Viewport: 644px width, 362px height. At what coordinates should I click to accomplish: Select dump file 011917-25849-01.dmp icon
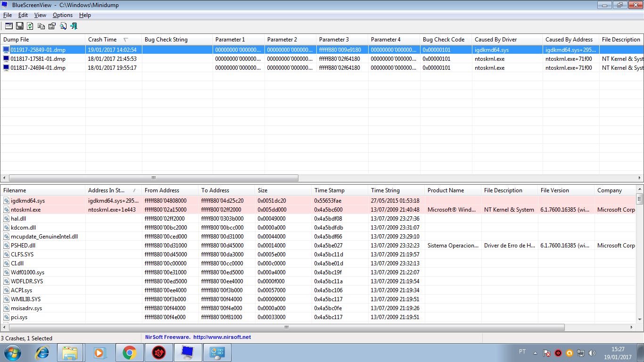pyautogui.click(x=6, y=49)
